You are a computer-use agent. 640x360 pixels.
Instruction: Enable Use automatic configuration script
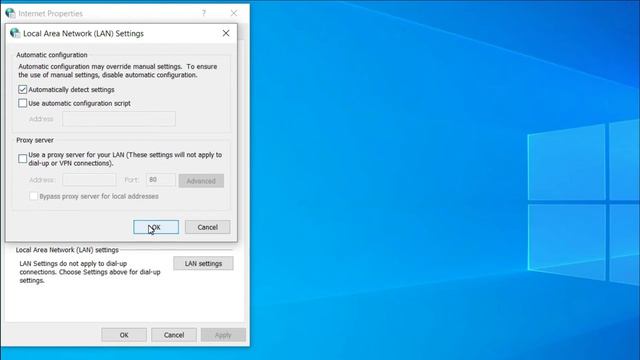[x=22, y=103]
